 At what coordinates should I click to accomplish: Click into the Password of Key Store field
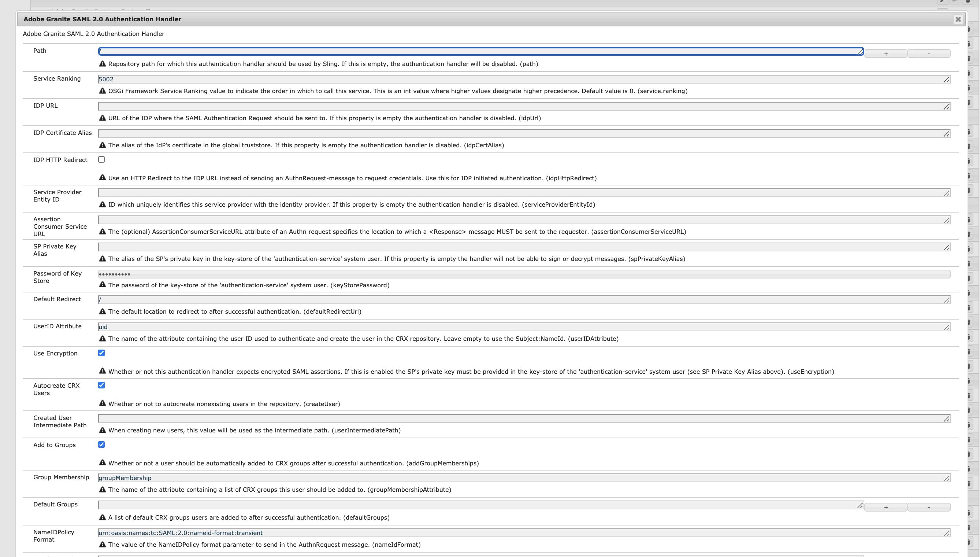pyautogui.click(x=524, y=274)
